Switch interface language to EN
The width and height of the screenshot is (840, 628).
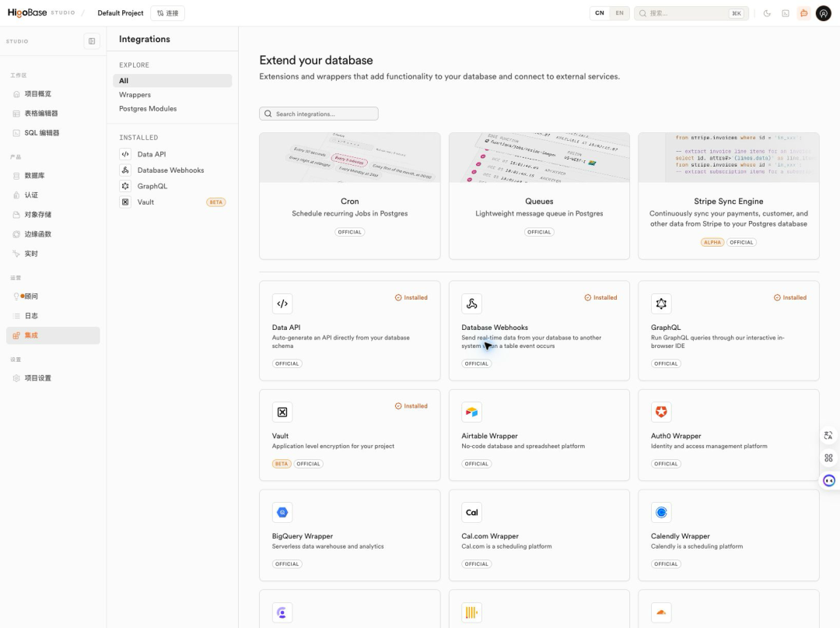click(x=619, y=13)
